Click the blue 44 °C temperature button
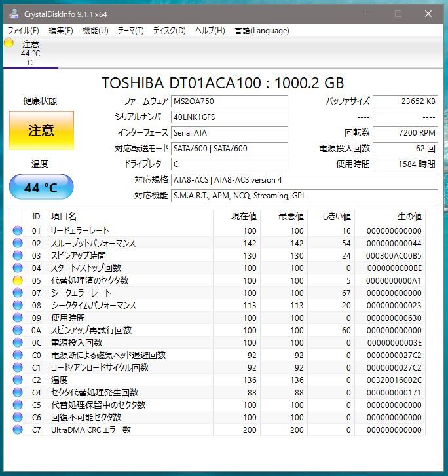The image size is (448, 476). [x=41, y=187]
